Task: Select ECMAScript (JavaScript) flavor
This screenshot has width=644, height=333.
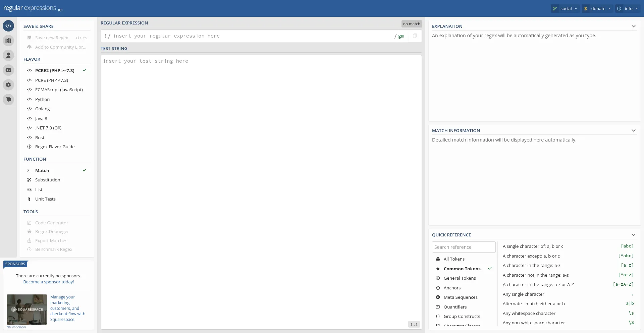Action: 59,90
